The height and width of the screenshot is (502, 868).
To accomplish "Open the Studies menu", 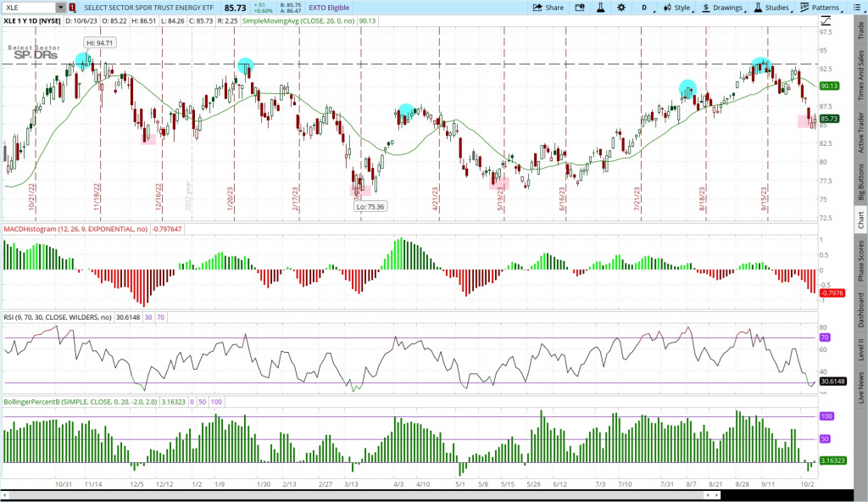I will pyautogui.click(x=773, y=8).
